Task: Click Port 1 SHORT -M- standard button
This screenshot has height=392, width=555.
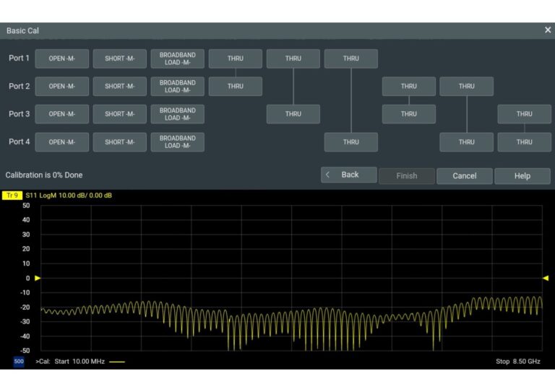Action: (120, 58)
